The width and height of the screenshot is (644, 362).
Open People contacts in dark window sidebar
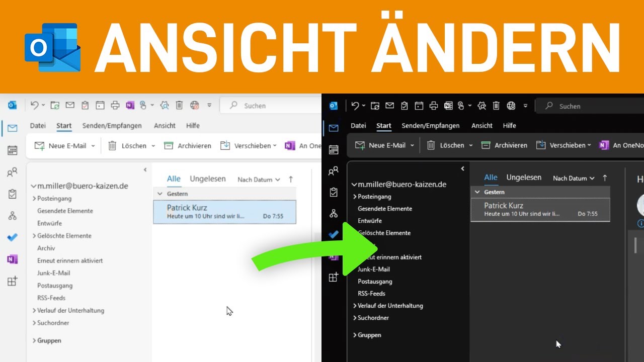[x=333, y=171]
